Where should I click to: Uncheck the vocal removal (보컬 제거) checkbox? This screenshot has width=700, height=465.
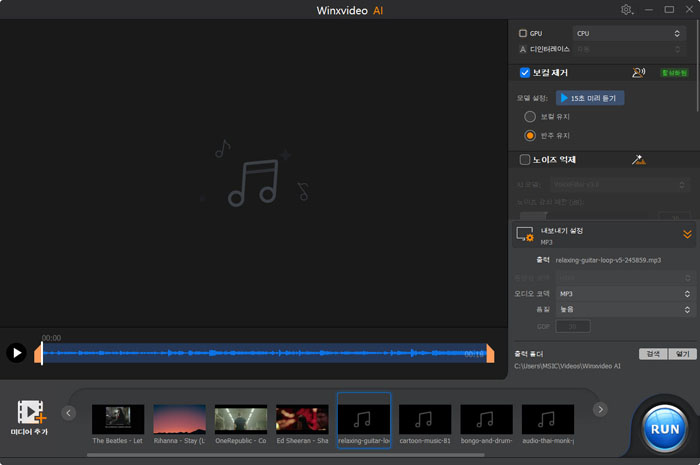tap(525, 72)
